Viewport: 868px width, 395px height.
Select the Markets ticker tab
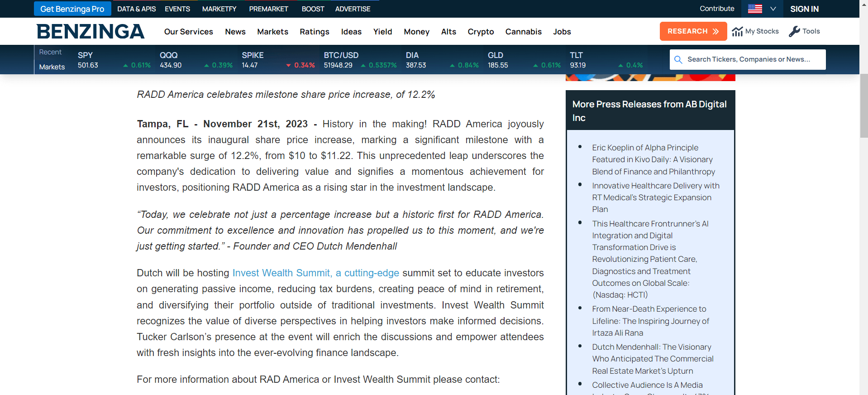click(52, 67)
